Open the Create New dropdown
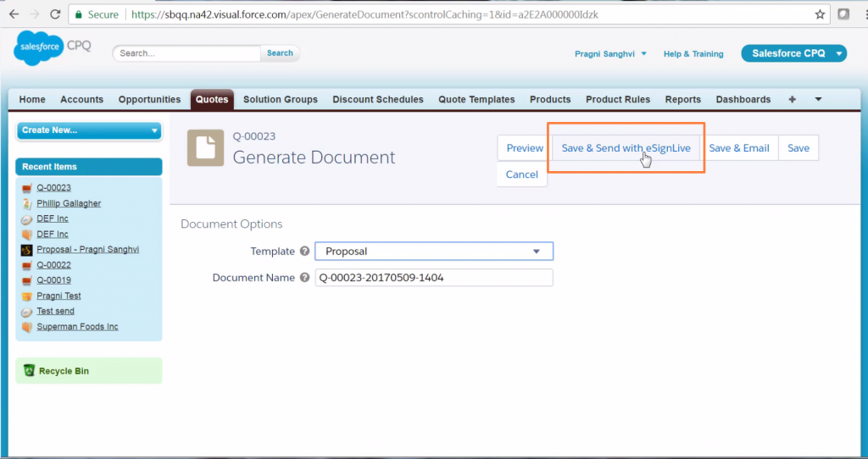This screenshot has width=868, height=459. coord(89,130)
